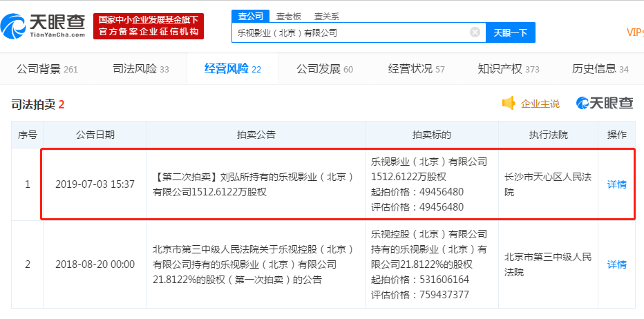Open the 公司发展 60 tab

coord(325,68)
